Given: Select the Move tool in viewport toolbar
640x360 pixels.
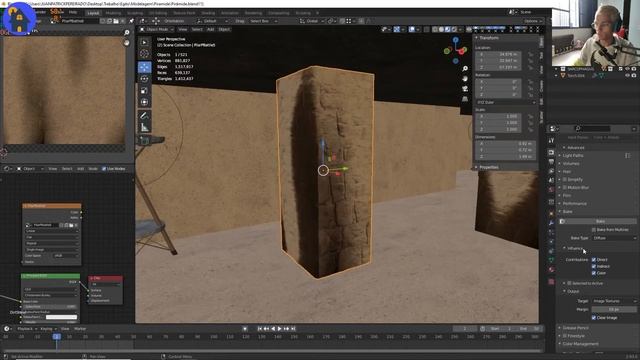Looking at the screenshot, I should pos(144,67).
